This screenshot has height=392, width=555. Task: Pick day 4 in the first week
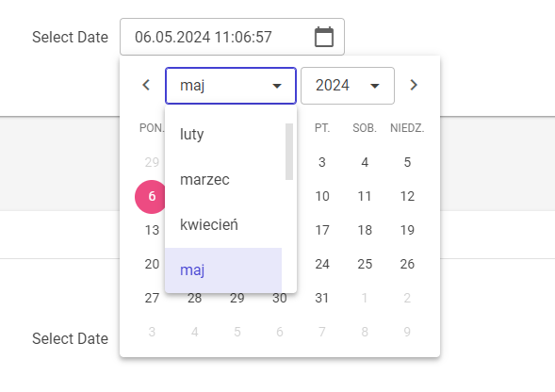pyautogui.click(x=365, y=162)
